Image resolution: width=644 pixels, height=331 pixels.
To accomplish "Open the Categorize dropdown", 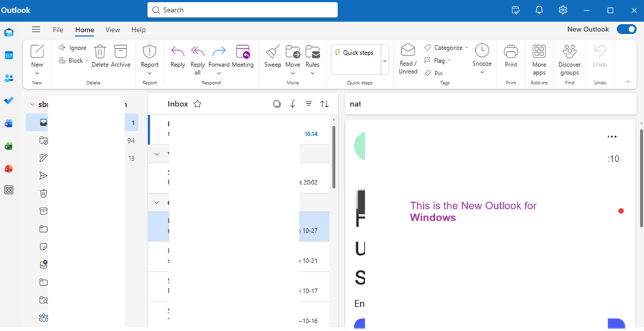I will point(446,48).
